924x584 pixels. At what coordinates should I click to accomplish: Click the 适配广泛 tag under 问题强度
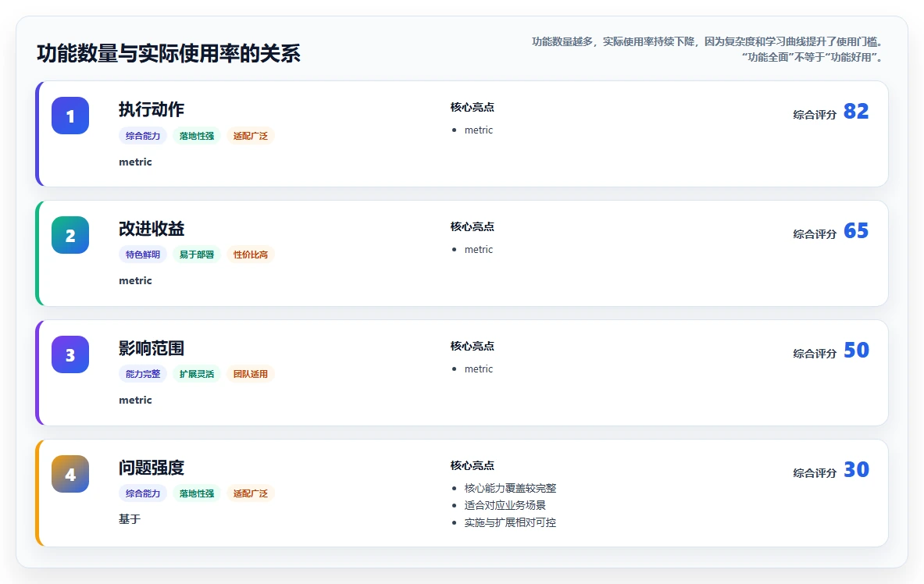(x=251, y=493)
